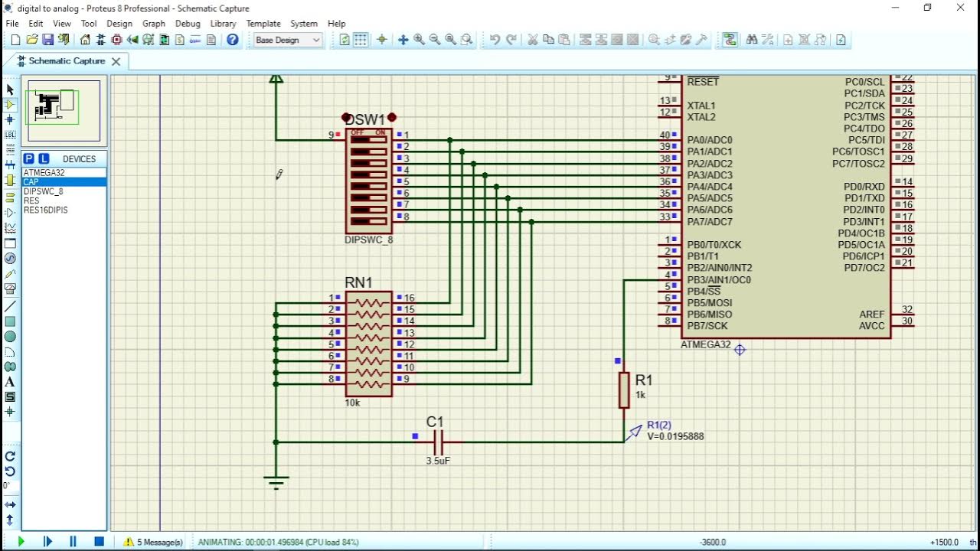
Task: Select the Component Mode tool
Action: point(10,105)
